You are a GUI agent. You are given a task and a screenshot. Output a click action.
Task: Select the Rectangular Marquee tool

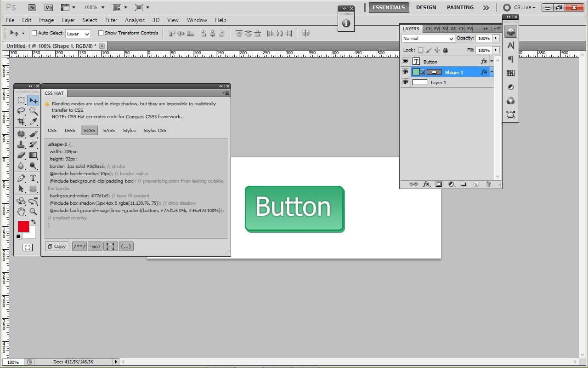[x=21, y=100]
